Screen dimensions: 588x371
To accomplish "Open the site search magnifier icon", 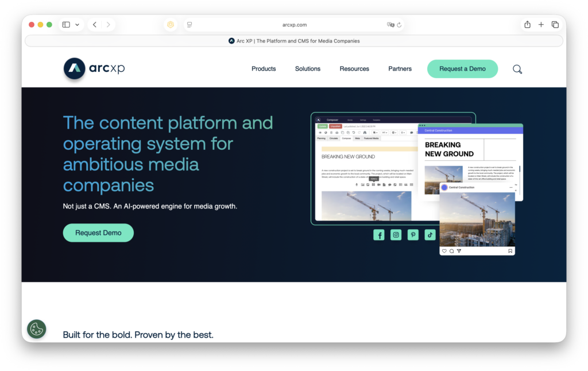I will click(517, 69).
